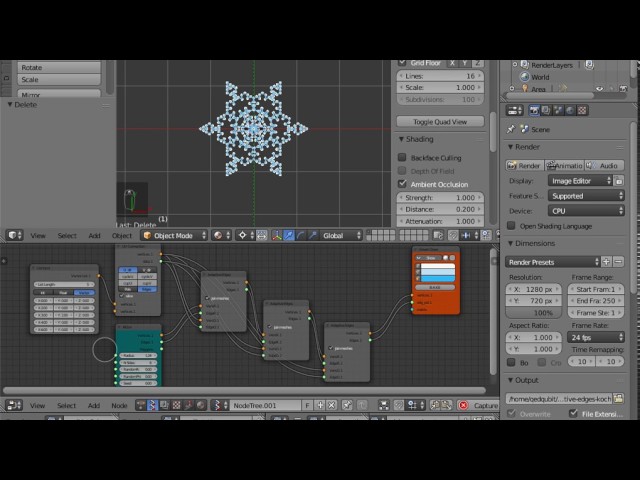The image size is (640, 480).
Task: Toggle grid X axis button
Action: [452, 63]
